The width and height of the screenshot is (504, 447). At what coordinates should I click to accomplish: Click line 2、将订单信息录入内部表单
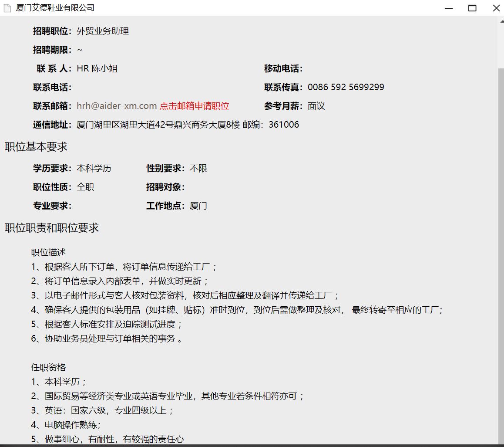click(x=120, y=281)
